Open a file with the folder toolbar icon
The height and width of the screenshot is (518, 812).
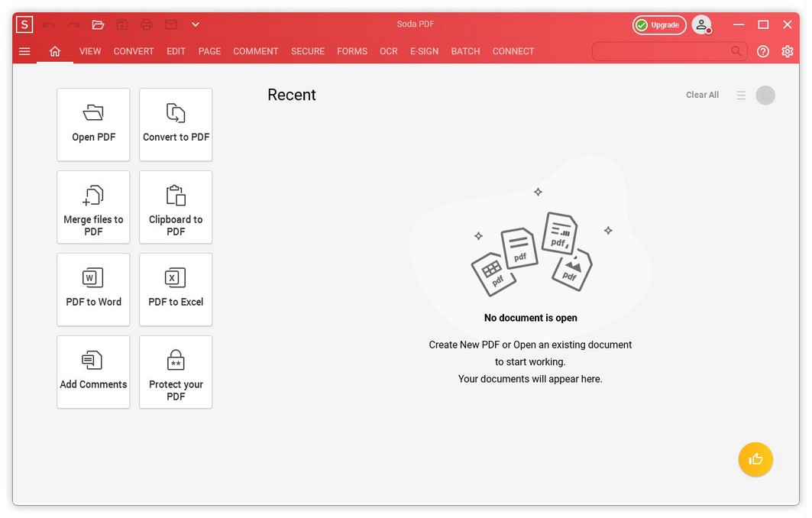click(x=98, y=24)
